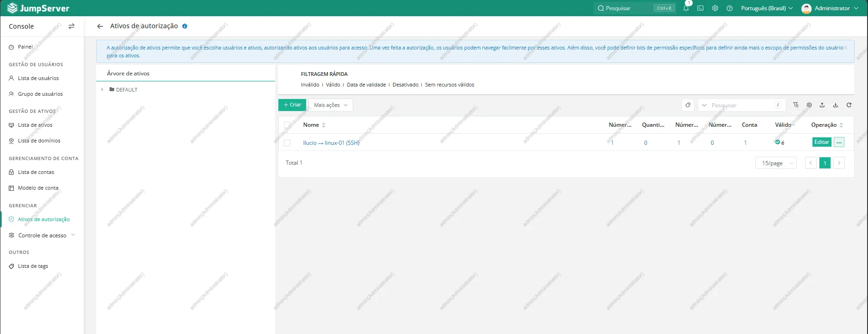This screenshot has width=868, height=334.
Task: Toggle the select-all checkbox in header
Action: (287, 125)
